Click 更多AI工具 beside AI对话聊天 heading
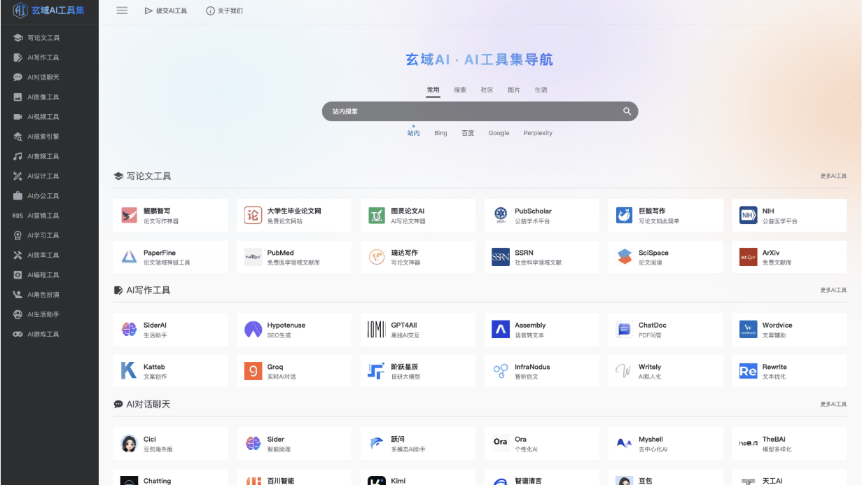The height and width of the screenshot is (504, 862). [x=833, y=405]
